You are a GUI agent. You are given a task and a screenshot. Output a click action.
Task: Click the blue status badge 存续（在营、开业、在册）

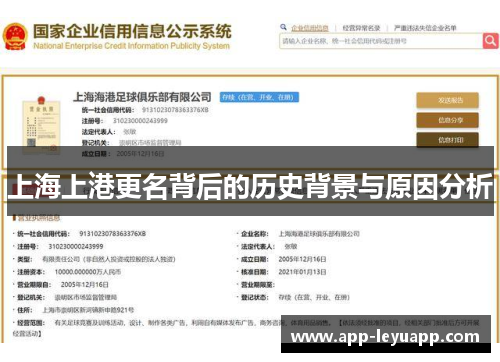point(259,97)
